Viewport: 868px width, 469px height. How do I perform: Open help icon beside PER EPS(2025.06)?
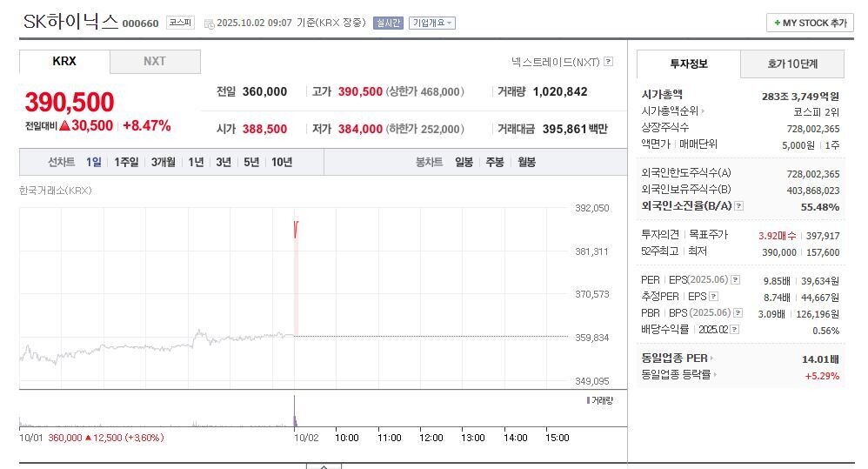735,280
